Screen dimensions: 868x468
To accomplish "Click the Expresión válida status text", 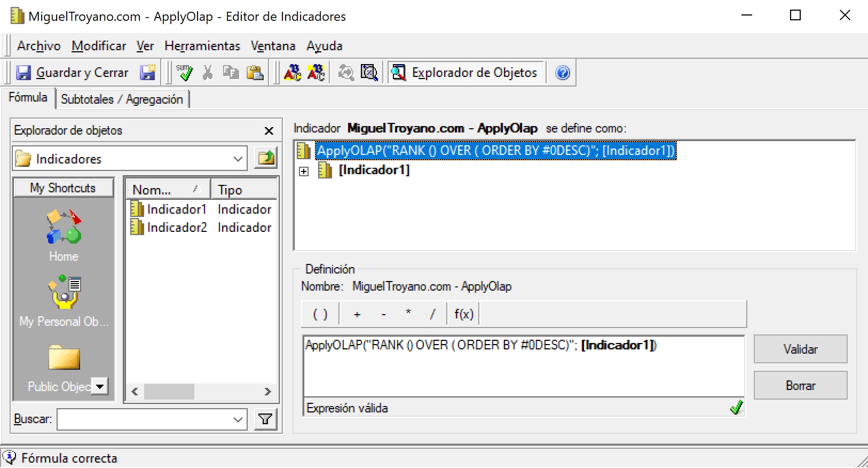I will point(347,408).
